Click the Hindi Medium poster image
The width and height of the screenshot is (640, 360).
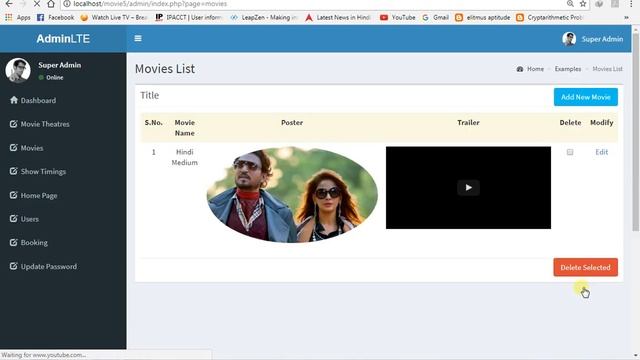(x=292, y=195)
